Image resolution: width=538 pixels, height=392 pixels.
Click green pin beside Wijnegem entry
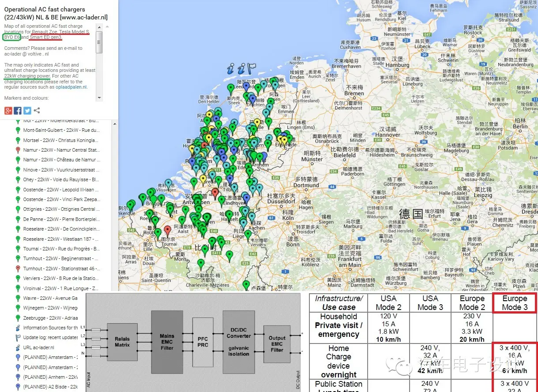pyautogui.click(x=18, y=308)
